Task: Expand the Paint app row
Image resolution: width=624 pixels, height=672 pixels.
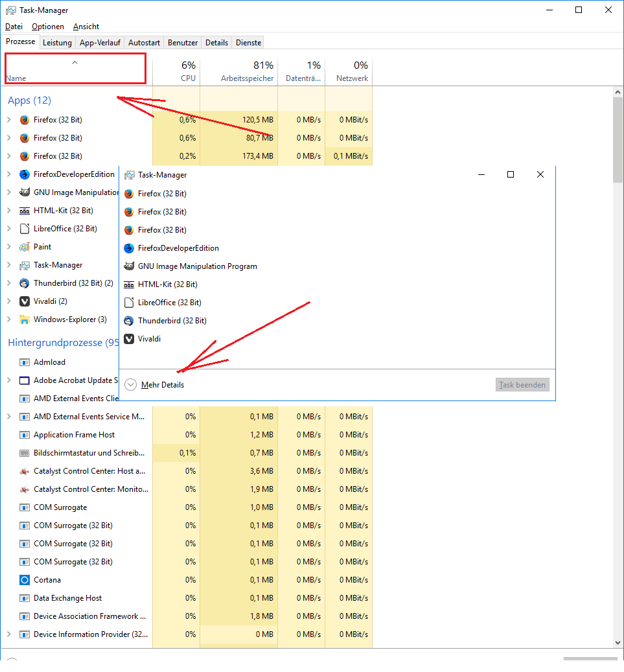Action: [x=9, y=246]
